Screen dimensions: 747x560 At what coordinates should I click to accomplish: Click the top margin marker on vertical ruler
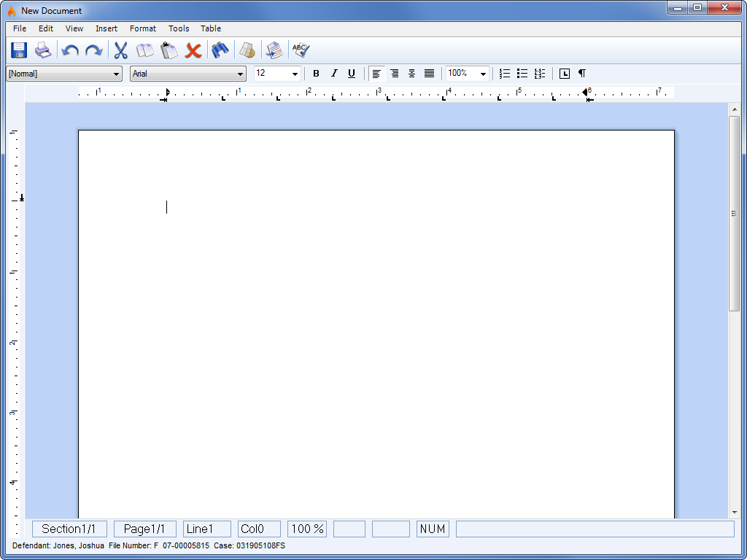[21, 198]
